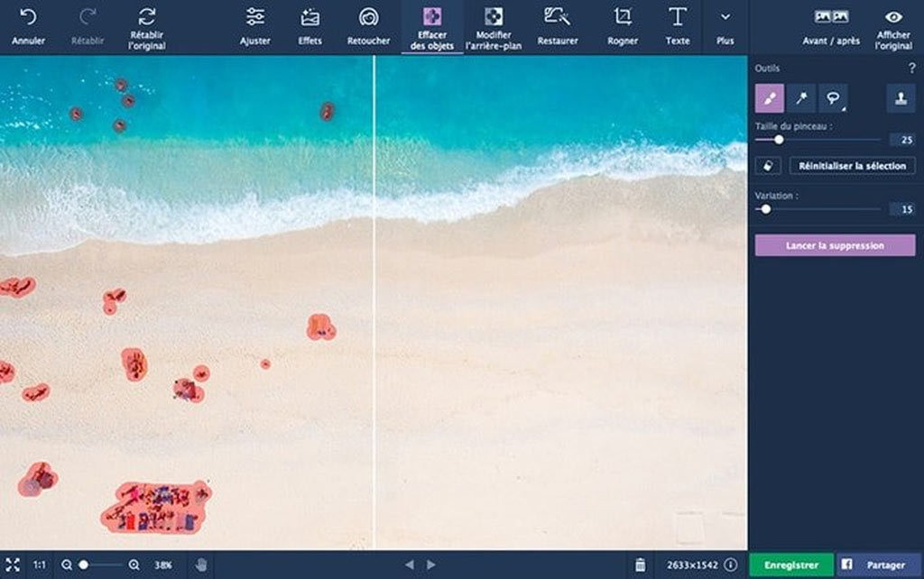This screenshot has width=924, height=579.
Task: Activate the clone stamp tool
Action: tap(901, 98)
